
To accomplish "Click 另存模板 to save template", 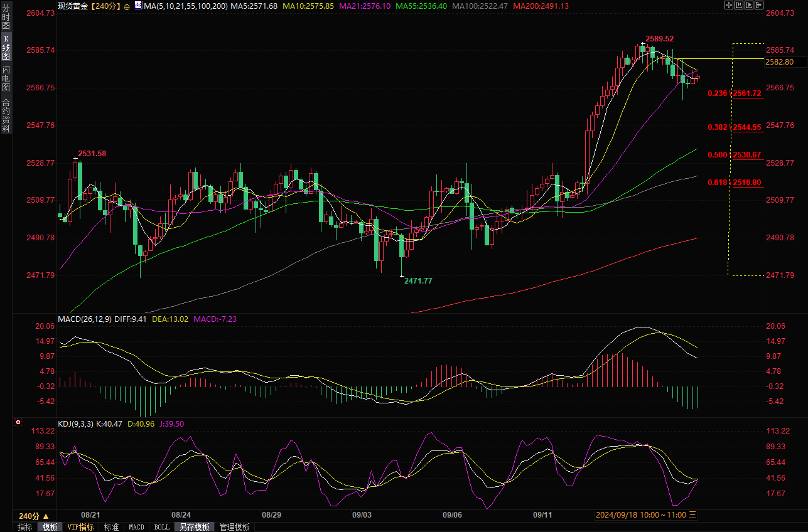I will click(x=194, y=527).
